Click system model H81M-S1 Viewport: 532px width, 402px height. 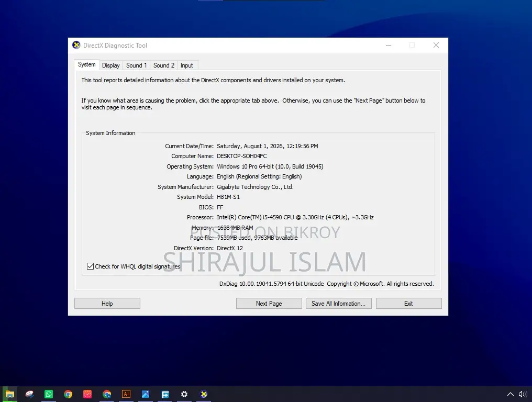[x=228, y=197]
